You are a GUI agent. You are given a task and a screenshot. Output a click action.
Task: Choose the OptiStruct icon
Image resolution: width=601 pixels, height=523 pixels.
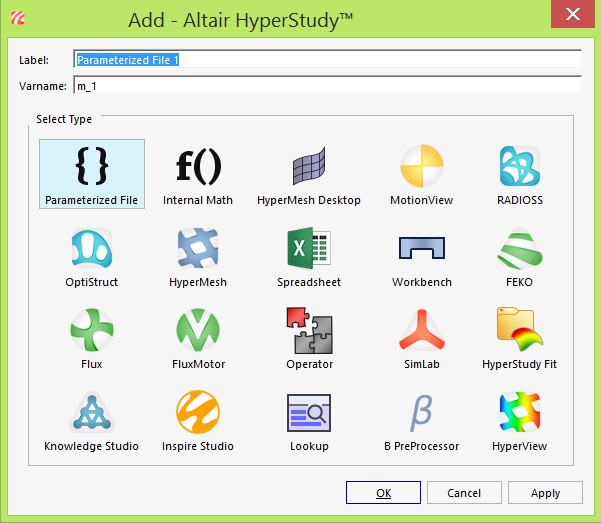point(92,248)
